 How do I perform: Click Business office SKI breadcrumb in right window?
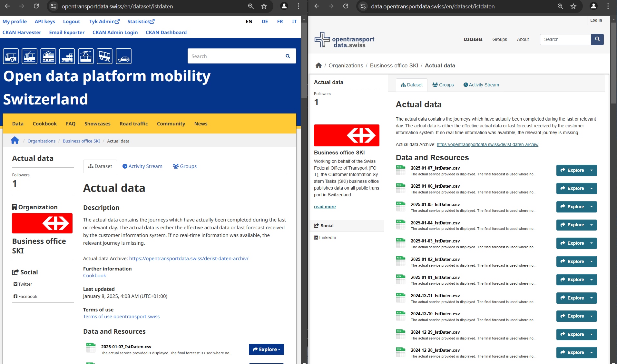click(x=394, y=65)
